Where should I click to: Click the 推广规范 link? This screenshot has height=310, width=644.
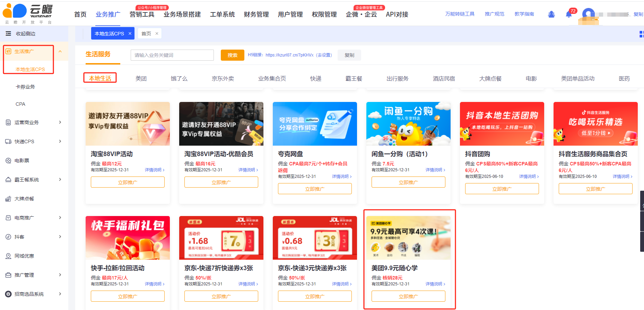(x=495, y=14)
